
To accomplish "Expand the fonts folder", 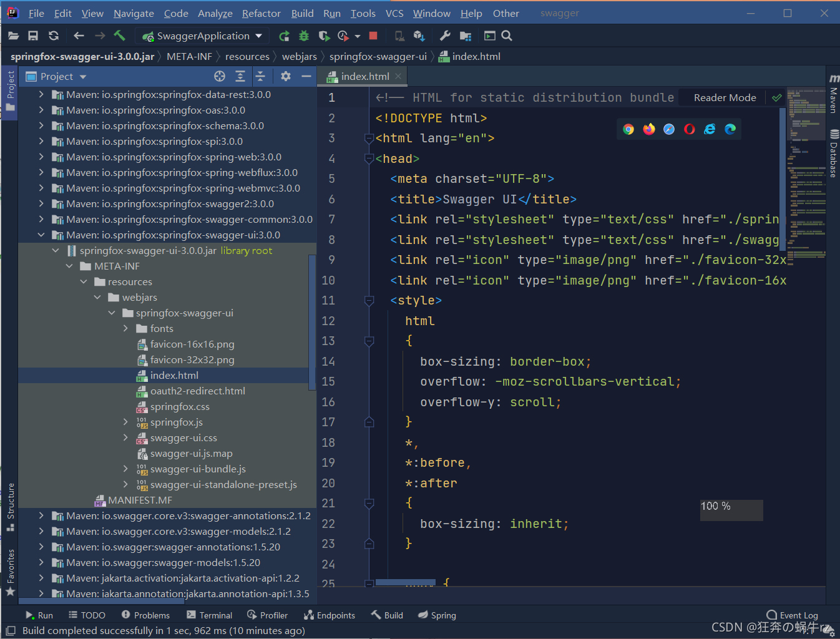I will coord(125,328).
